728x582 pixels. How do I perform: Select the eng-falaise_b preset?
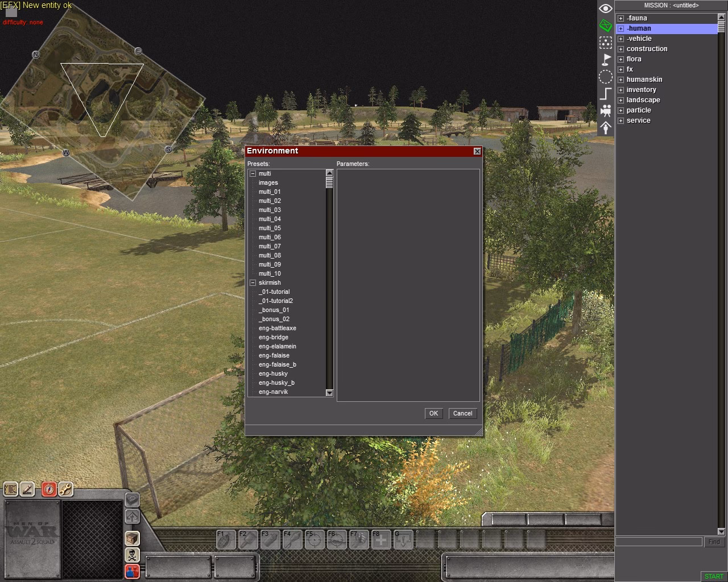(278, 364)
